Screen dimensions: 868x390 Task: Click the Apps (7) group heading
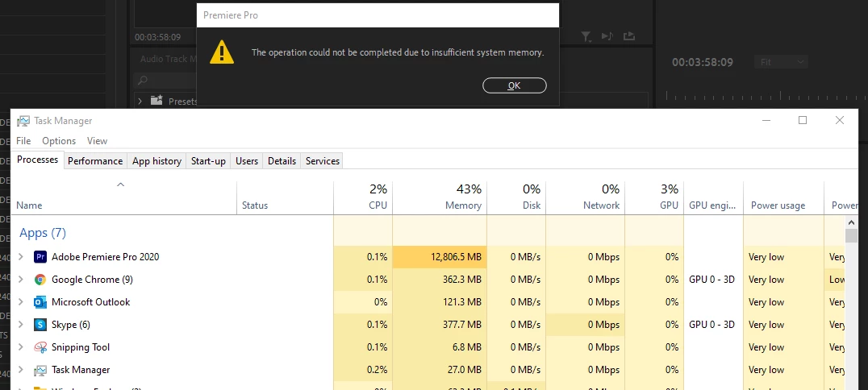[x=43, y=233]
